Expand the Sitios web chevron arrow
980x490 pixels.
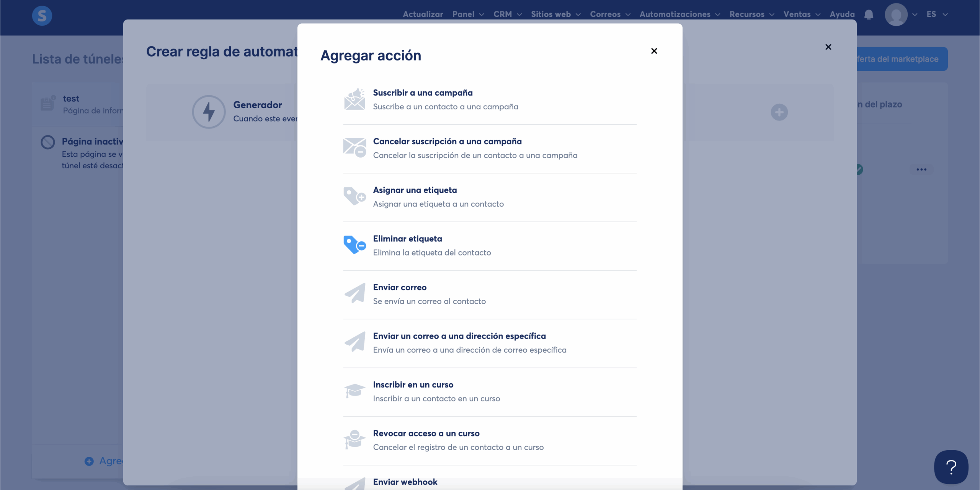(x=578, y=15)
